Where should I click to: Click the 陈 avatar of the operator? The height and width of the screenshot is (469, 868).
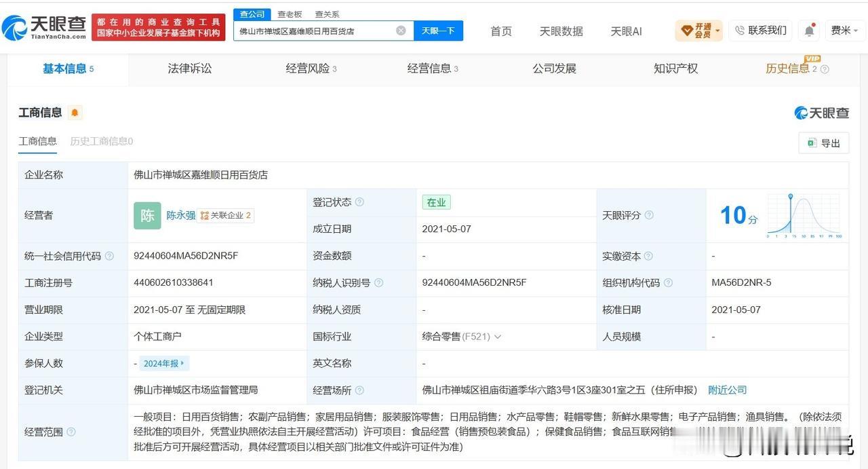147,215
